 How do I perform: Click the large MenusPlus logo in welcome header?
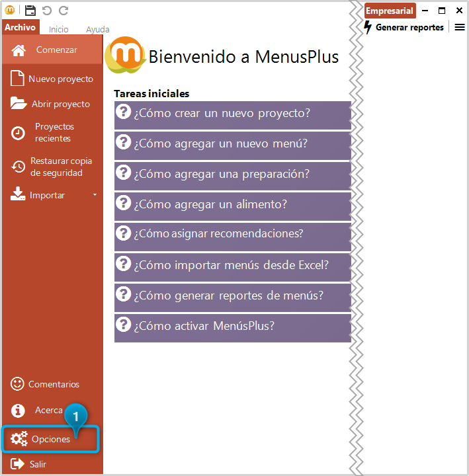tap(125, 55)
